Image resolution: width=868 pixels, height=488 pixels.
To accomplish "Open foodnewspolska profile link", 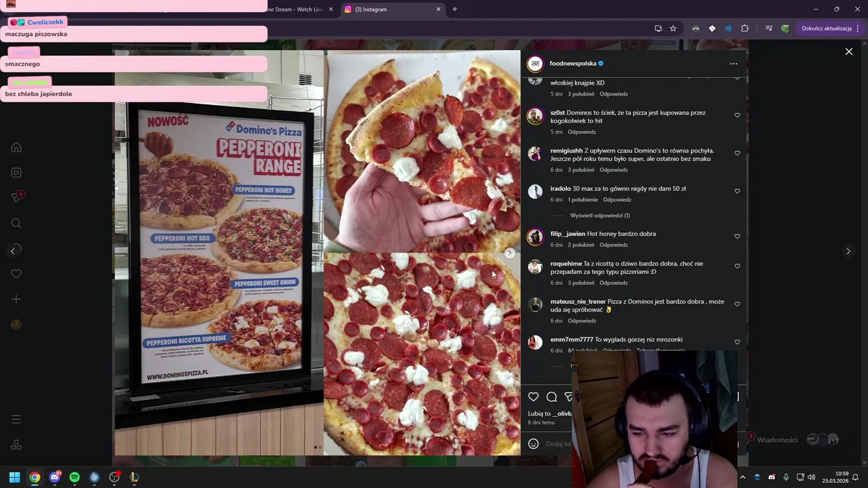I will point(572,64).
